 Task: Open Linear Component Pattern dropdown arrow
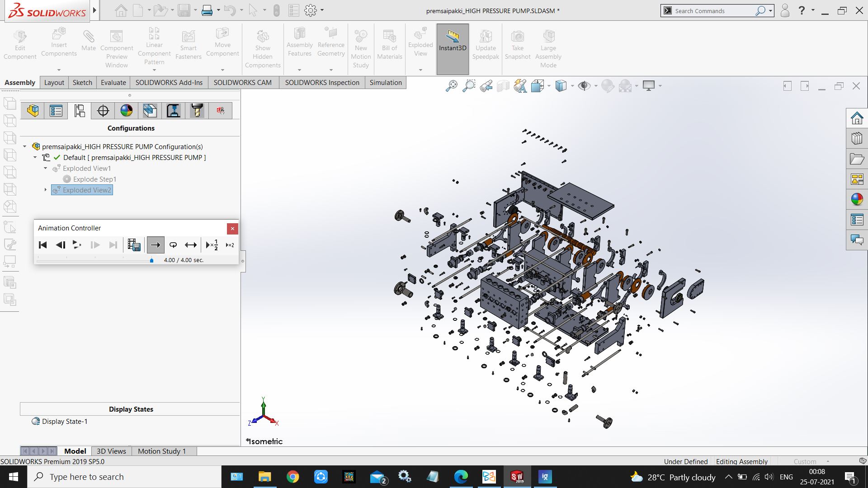(x=154, y=70)
